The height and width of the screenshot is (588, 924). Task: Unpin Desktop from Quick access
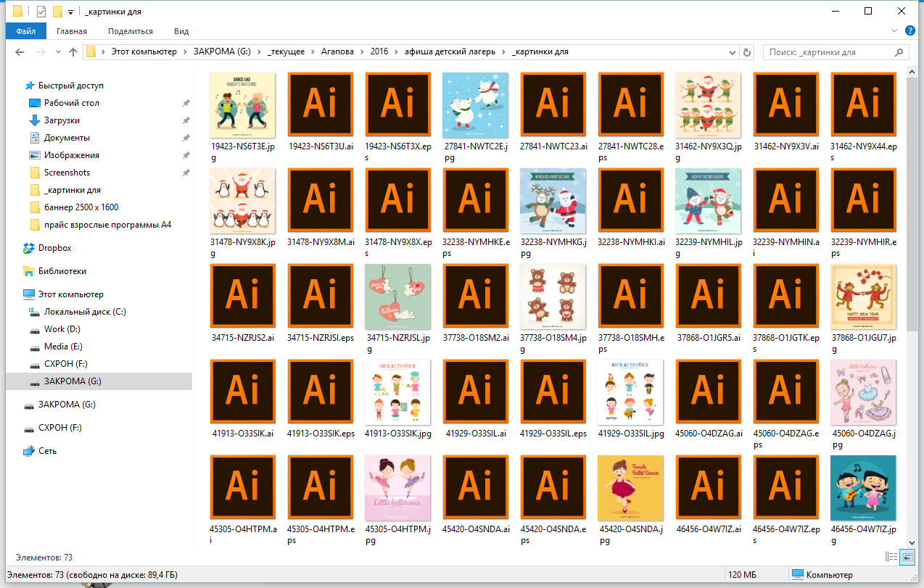(x=186, y=103)
